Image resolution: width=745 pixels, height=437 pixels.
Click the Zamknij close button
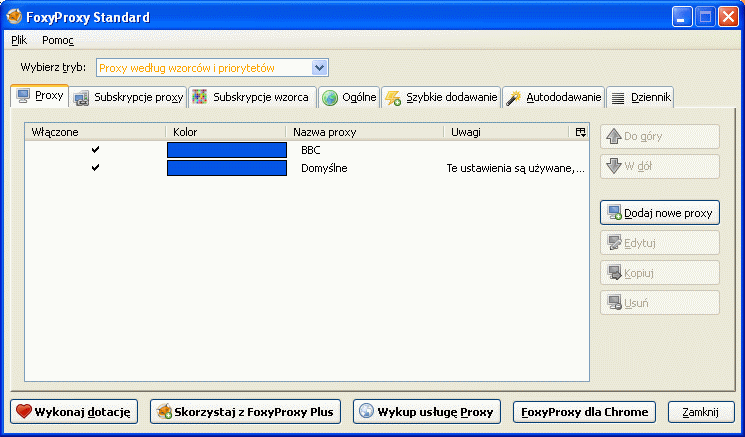click(x=701, y=411)
